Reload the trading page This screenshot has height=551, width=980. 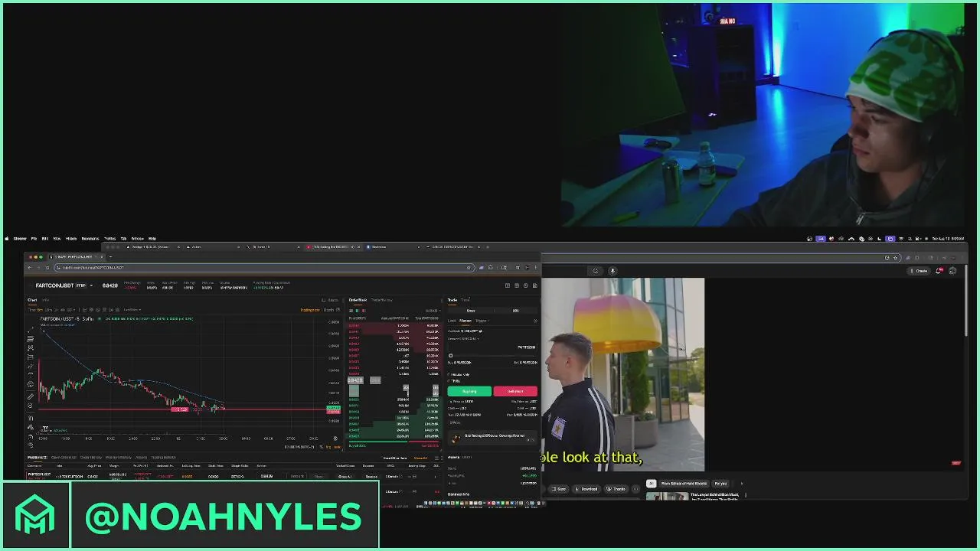point(47,268)
